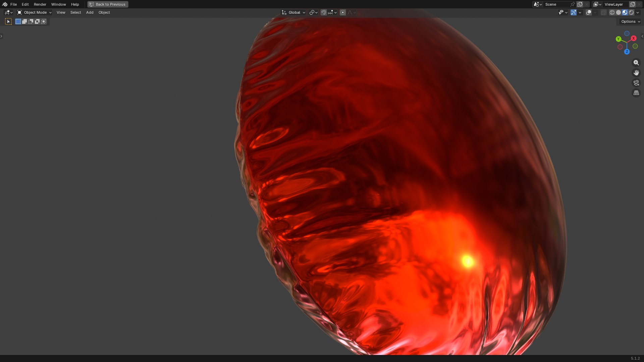Expand the right sidebar region arrow
The width and height of the screenshot is (644, 362).
[x=642, y=36]
